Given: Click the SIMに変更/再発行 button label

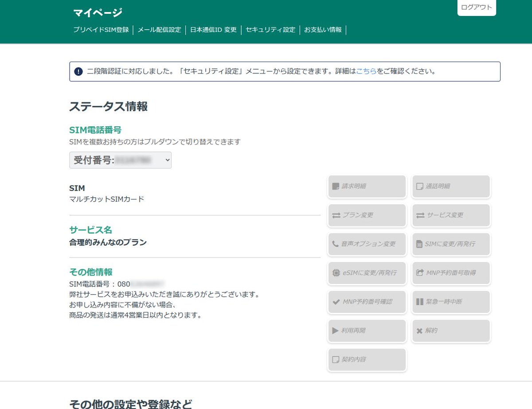Looking at the screenshot, I should (450, 244).
